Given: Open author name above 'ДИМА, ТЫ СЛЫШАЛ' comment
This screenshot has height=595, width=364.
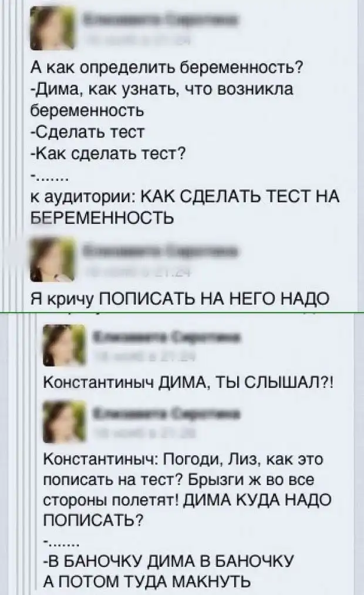Looking at the screenshot, I should point(167,336).
